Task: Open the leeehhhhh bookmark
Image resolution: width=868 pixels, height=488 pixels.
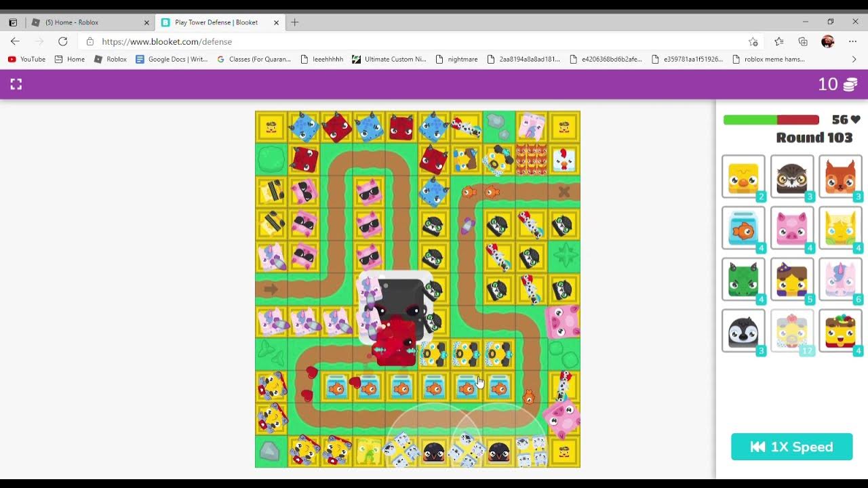Action: click(x=321, y=59)
